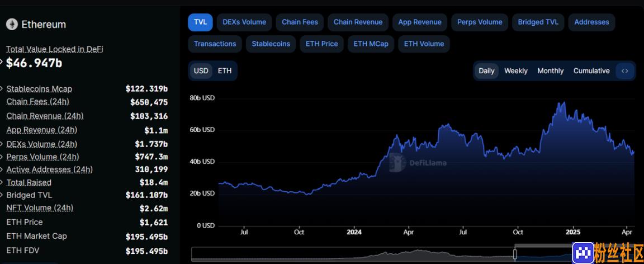The image size is (644, 264).
Task: Expand the Total Value Locked breakdown
Action: tap(1, 63)
